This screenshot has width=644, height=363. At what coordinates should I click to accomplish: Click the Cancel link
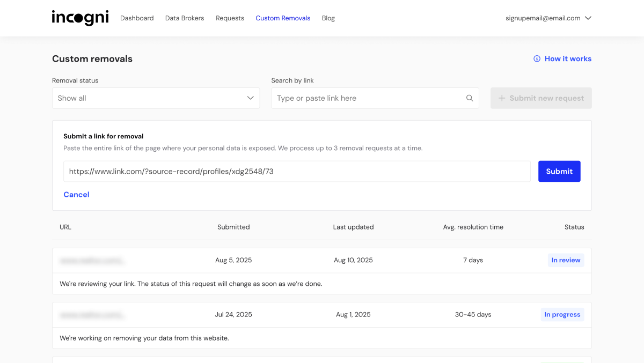(x=76, y=195)
